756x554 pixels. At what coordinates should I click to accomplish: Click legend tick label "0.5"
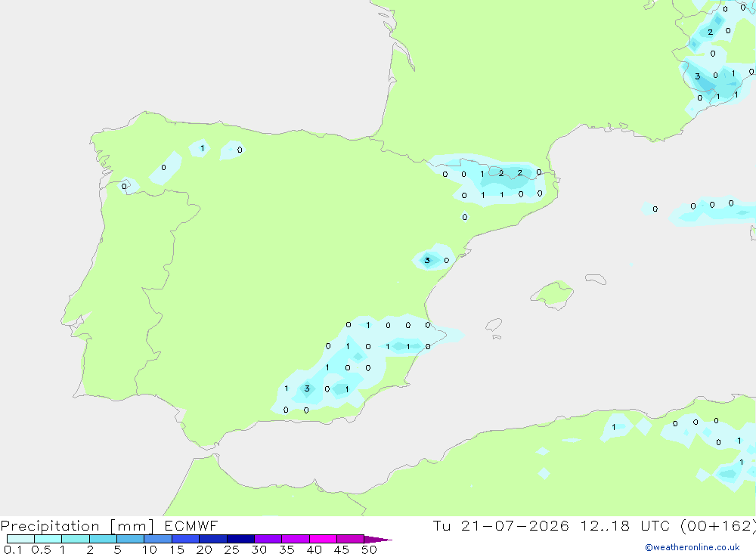click(x=41, y=549)
